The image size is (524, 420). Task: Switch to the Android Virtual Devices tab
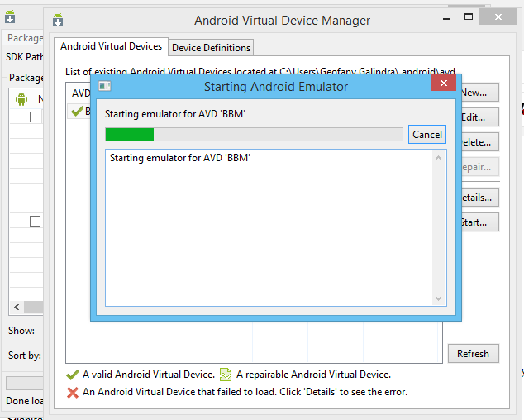pos(111,46)
